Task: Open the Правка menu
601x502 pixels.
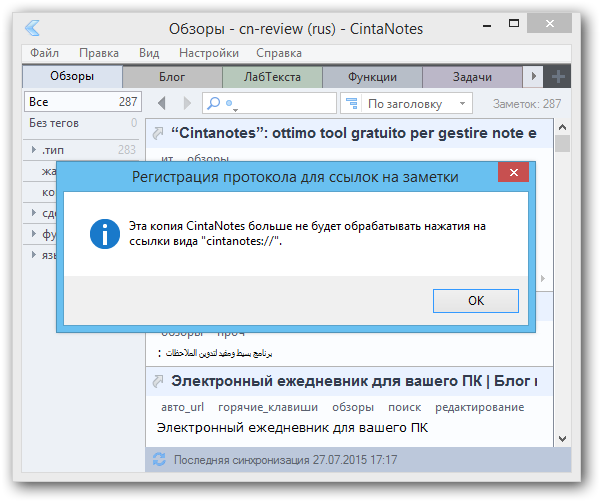Action: [x=99, y=53]
